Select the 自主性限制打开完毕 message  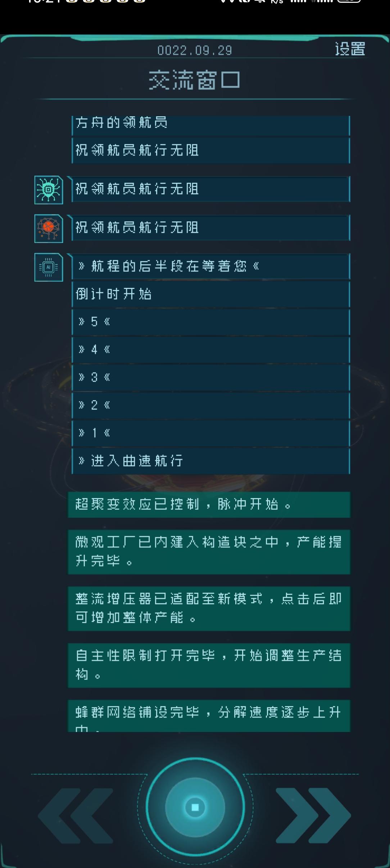click(209, 665)
